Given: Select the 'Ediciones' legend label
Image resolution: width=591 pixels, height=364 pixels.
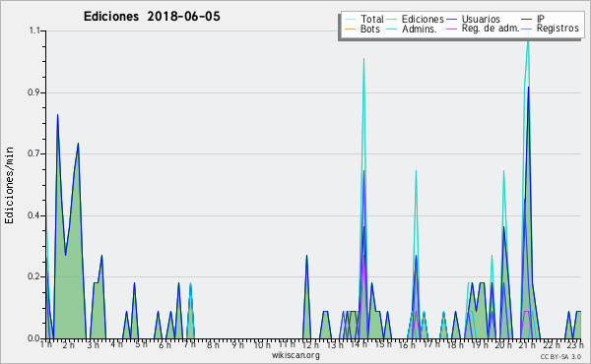Looking at the screenshot, I should 423,19.
